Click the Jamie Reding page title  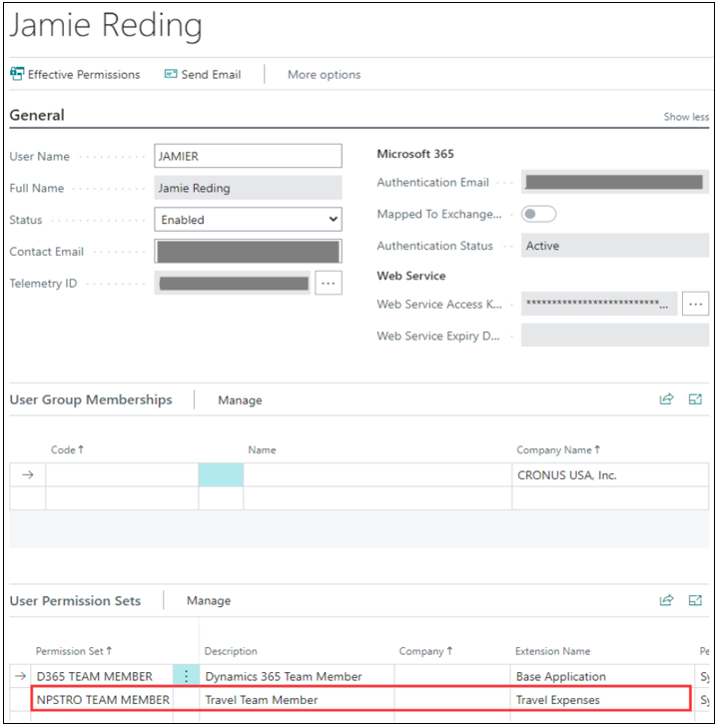[106, 25]
